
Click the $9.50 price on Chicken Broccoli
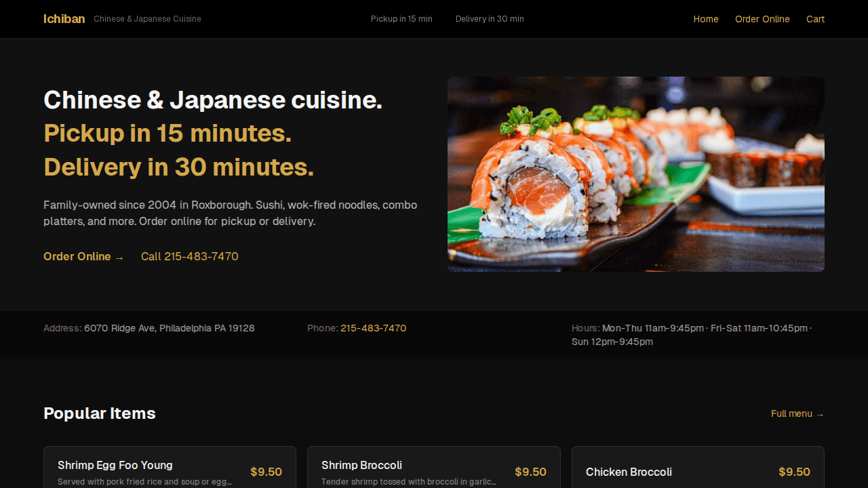pyautogui.click(x=793, y=472)
